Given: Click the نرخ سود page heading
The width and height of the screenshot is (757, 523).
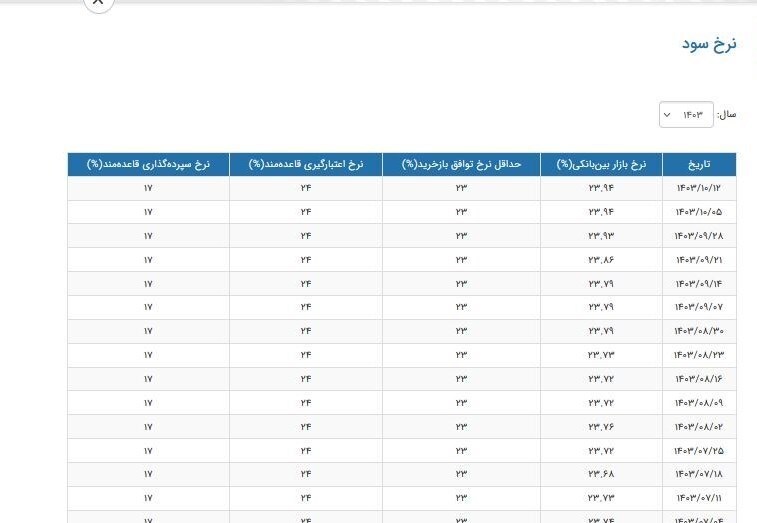Looking at the screenshot, I should click(x=708, y=44).
